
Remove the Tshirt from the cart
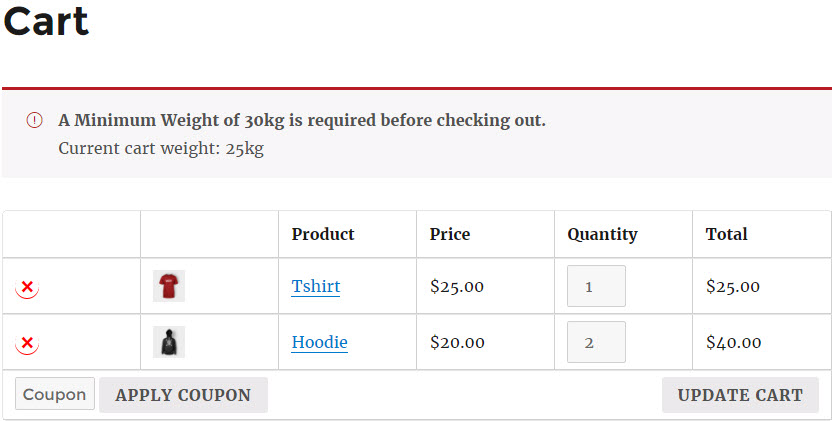point(27,287)
